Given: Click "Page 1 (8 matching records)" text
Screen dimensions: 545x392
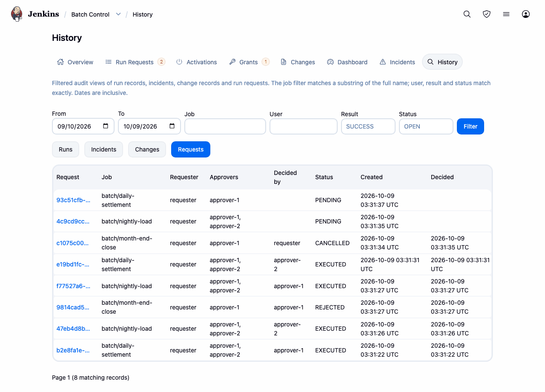Looking at the screenshot, I should [x=91, y=378].
